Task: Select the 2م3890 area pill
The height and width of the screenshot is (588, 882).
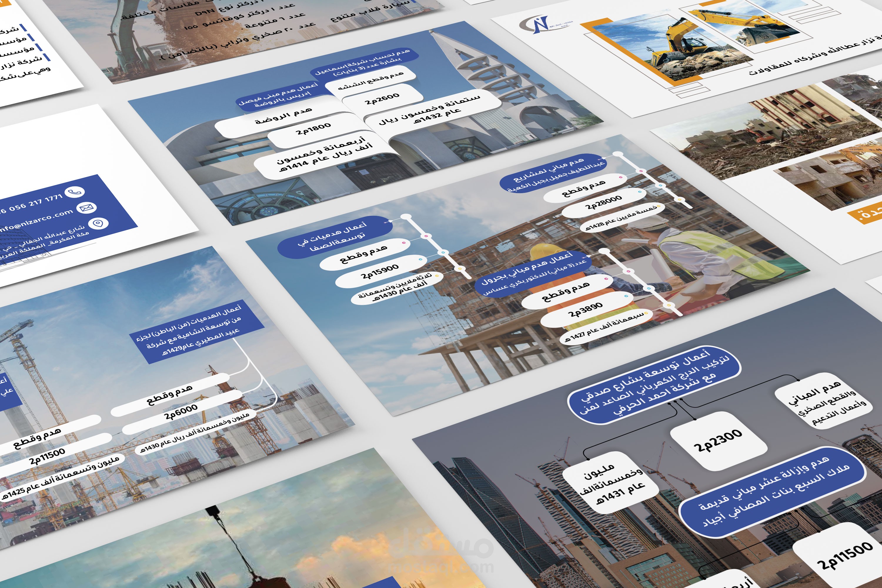Action: coord(585,310)
